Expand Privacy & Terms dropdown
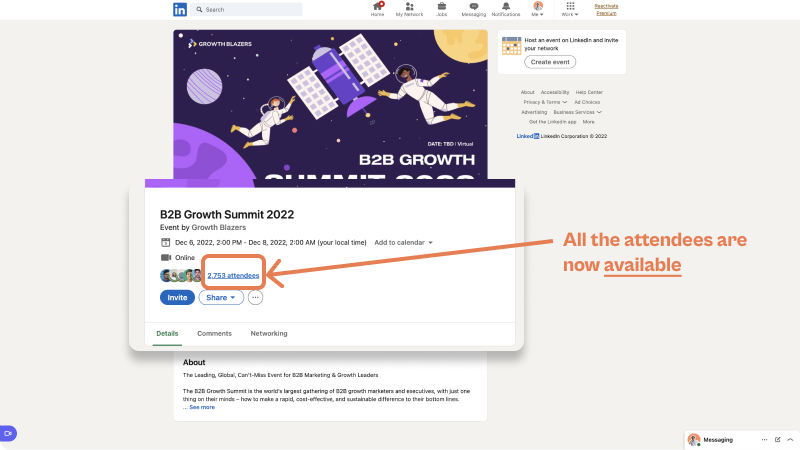 click(x=545, y=102)
